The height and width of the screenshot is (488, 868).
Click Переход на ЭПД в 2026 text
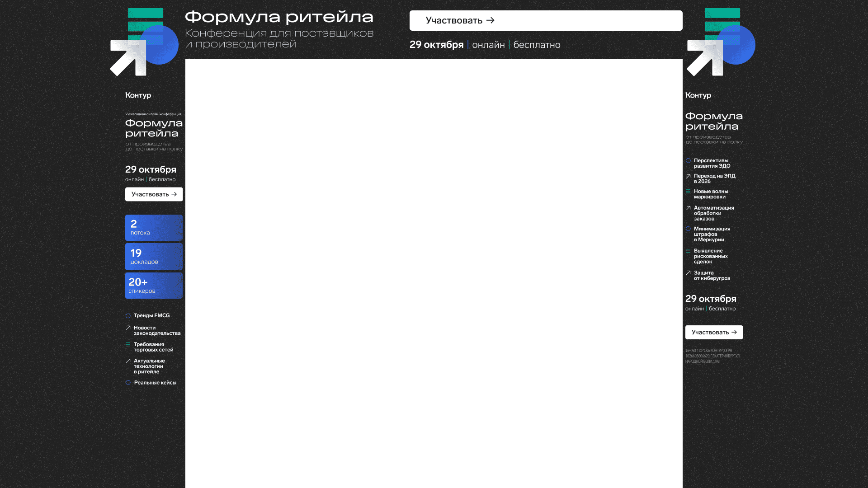(714, 178)
